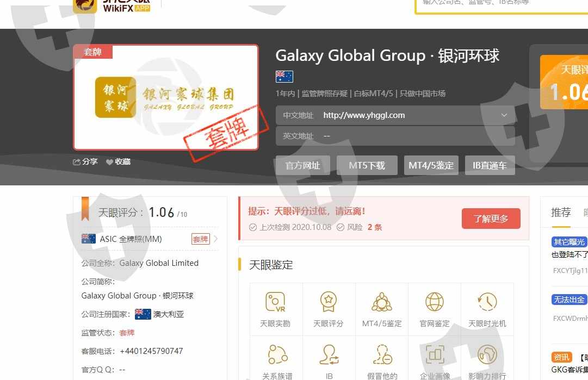The height and width of the screenshot is (380, 588).
Task: Click the 资讯 orange tag
Action: 561,357
